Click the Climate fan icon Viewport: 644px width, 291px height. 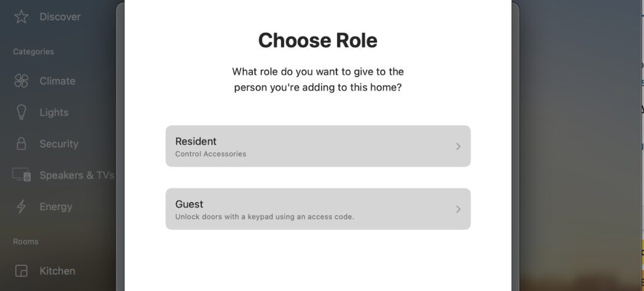click(x=21, y=81)
